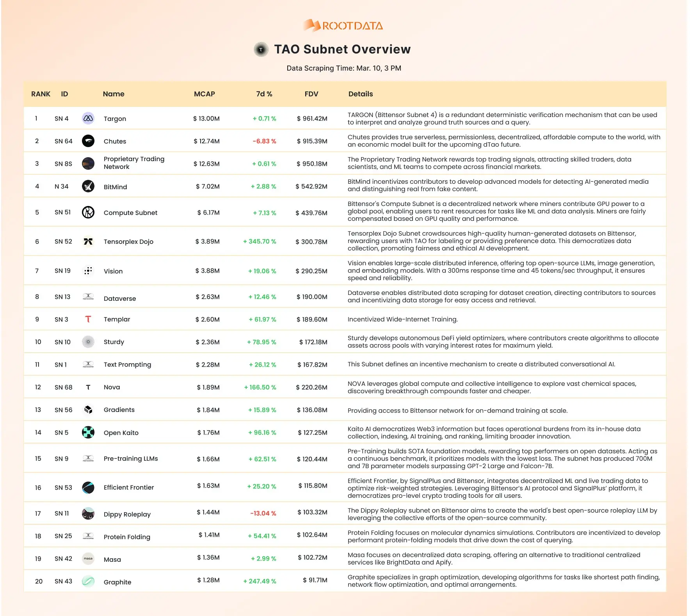Click the Graphite green logo

(x=88, y=581)
